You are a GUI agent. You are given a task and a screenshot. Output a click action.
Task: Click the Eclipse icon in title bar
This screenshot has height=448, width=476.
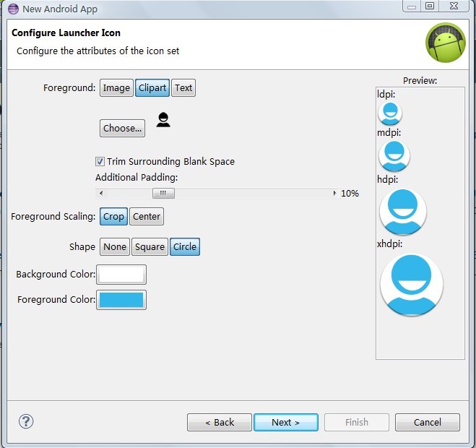[x=13, y=9]
